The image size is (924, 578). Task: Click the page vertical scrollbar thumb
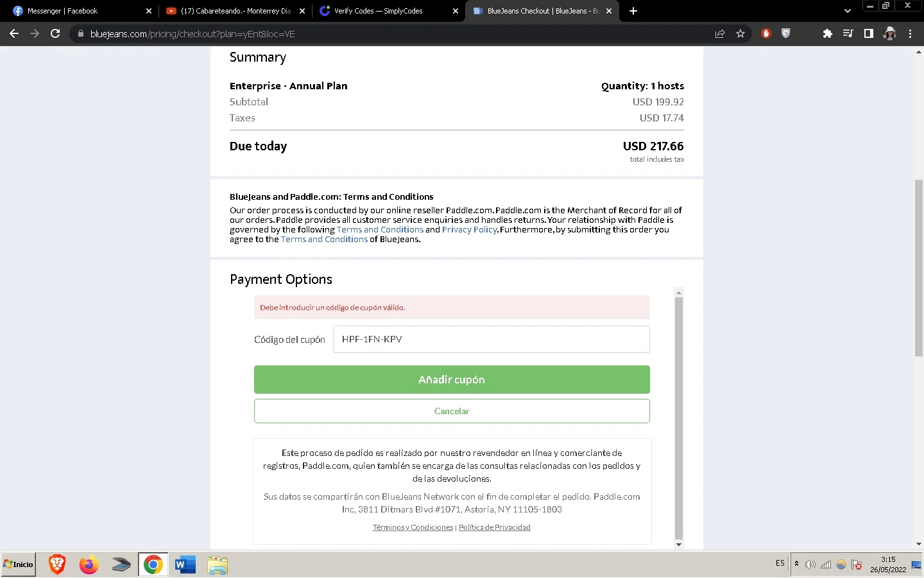pyautogui.click(x=919, y=268)
